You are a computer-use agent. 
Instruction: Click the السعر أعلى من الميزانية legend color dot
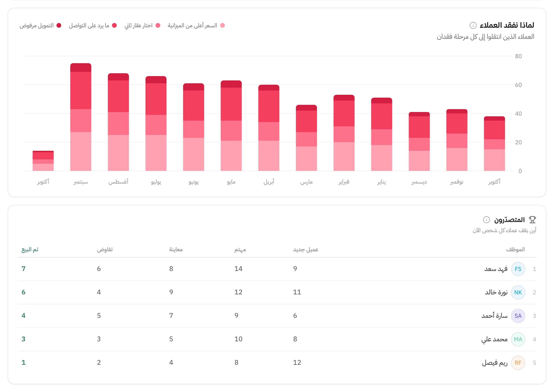coord(222,25)
